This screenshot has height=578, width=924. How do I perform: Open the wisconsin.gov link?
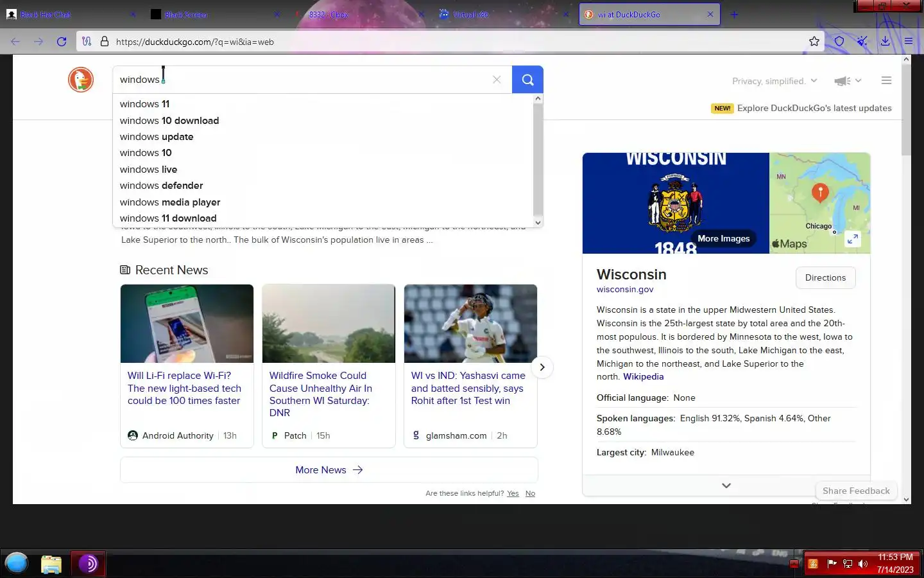click(x=625, y=289)
